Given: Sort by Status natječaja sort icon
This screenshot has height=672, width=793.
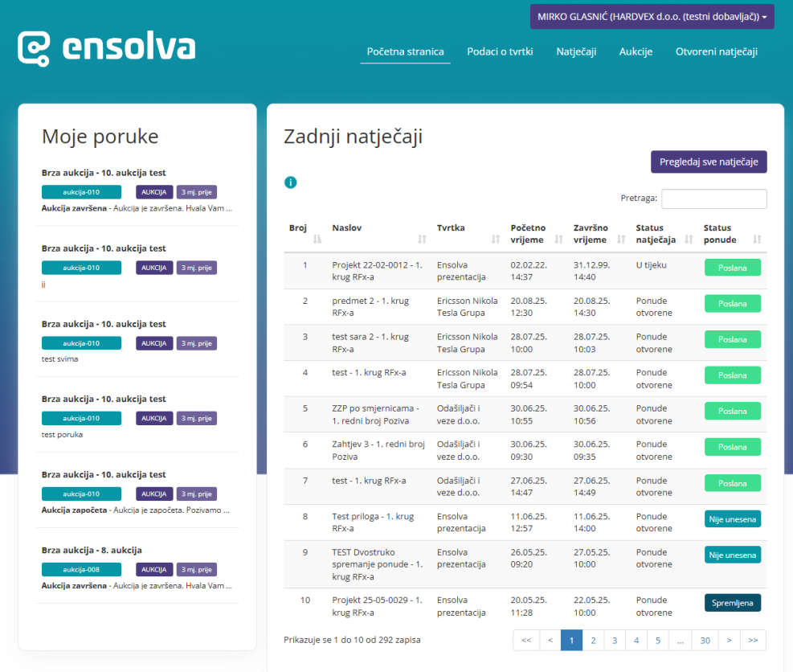Looking at the screenshot, I should [688, 239].
